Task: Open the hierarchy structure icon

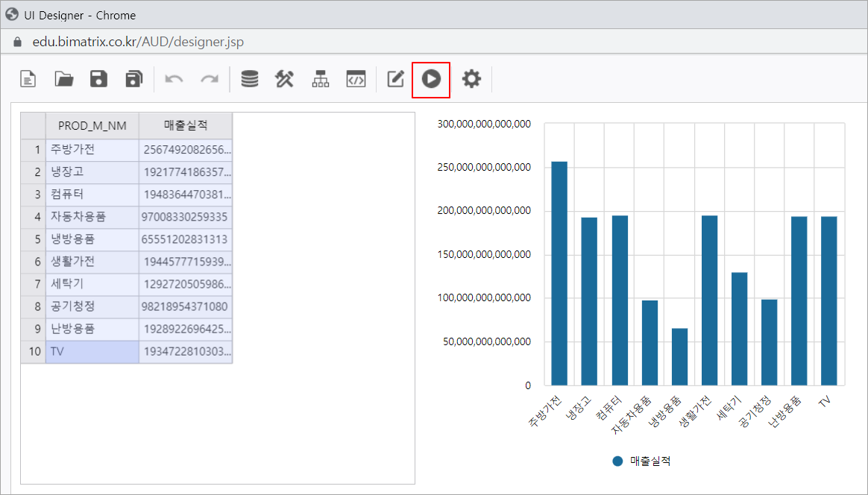Action: [x=320, y=79]
